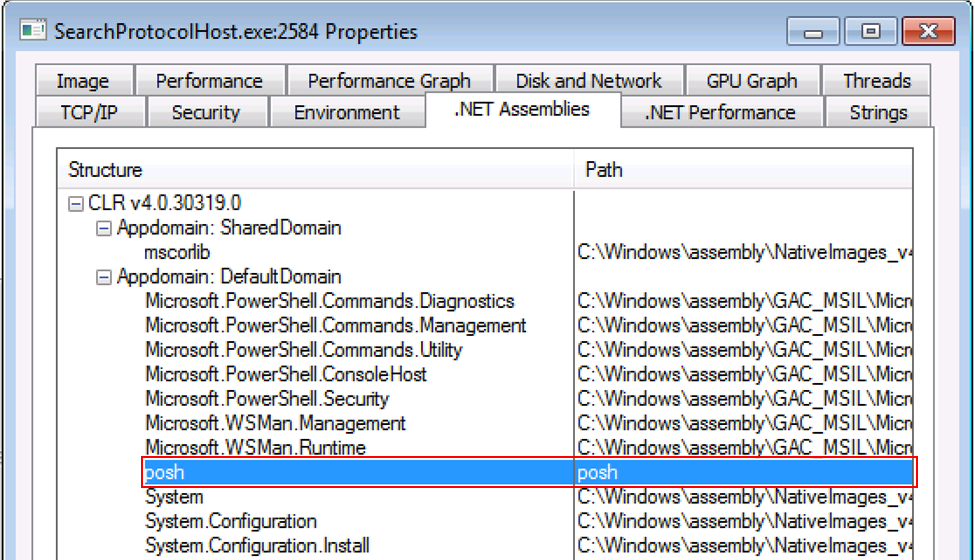
Task: Select the mscorlib assembly entry
Action: click(x=177, y=252)
